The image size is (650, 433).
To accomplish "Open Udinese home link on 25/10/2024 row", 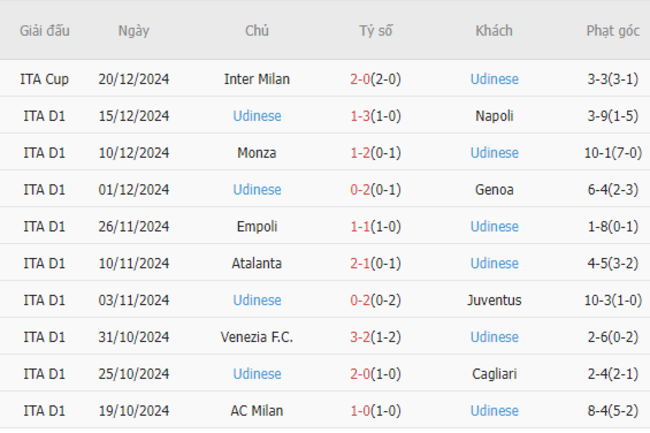I will pos(257,374).
